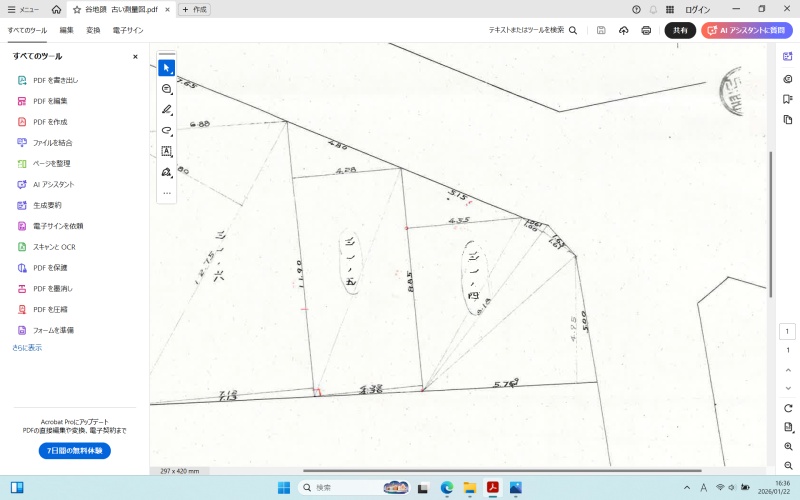The height and width of the screenshot is (500, 800).
Task: Click the 共有 share button
Action: pyautogui.click(x=680, y=30)
